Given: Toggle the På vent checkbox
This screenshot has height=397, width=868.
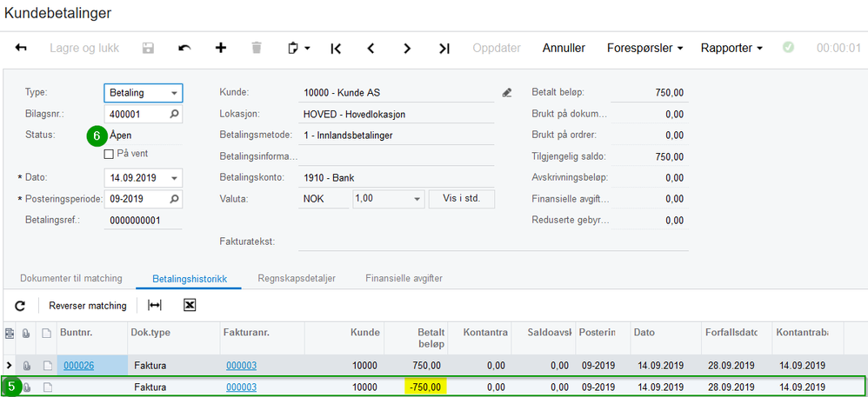Looking at the screenshot, I should [109, 154].
